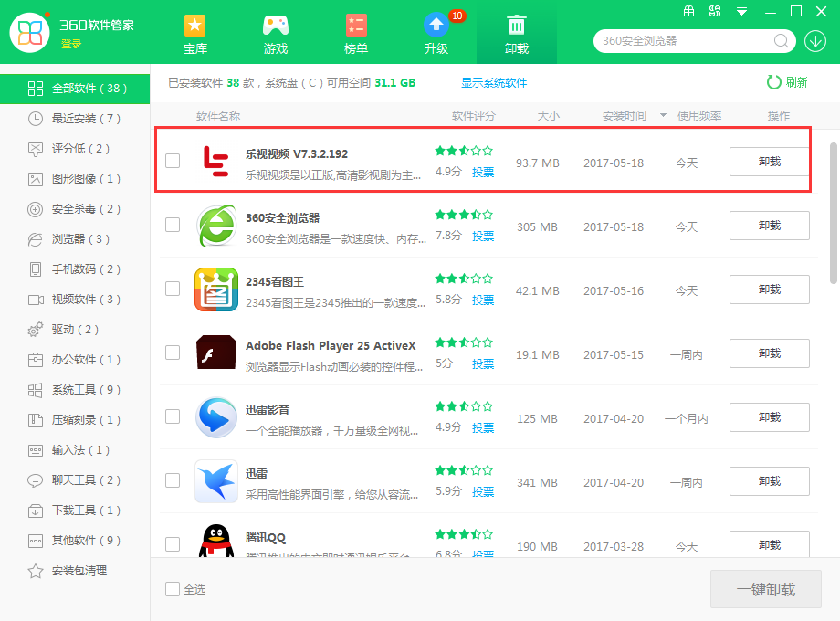Click the 刷新 refresh icon
Screen dimensions: 840x621
coord(772,81)
